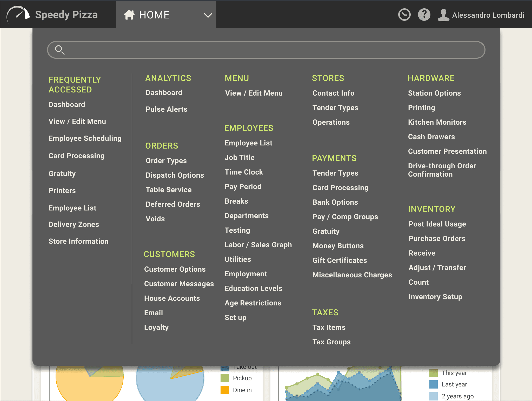Click the Pickup legend color swatch
This screenshot has height=401, width=532.
[x=224, y=378]
